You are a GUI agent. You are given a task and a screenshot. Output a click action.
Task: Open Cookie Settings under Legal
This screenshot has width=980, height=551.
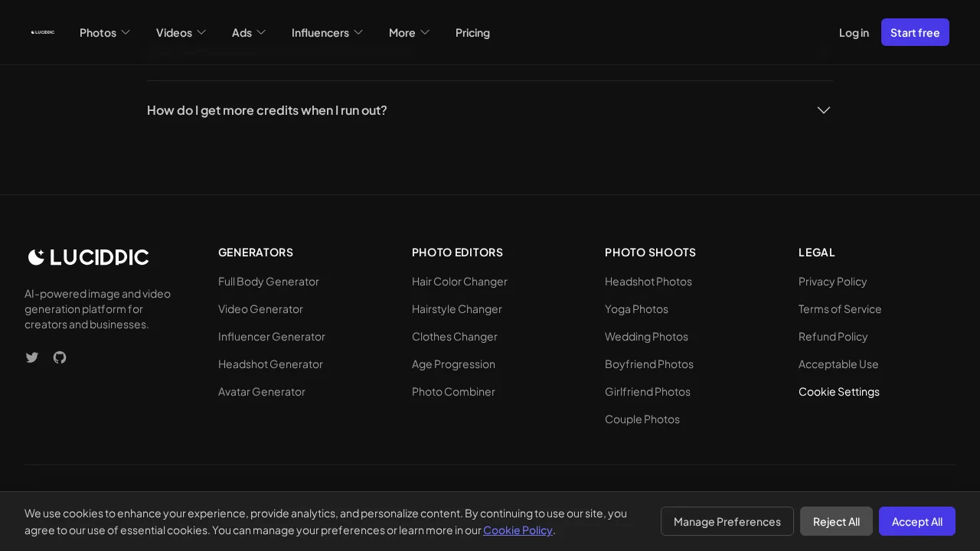839,391
